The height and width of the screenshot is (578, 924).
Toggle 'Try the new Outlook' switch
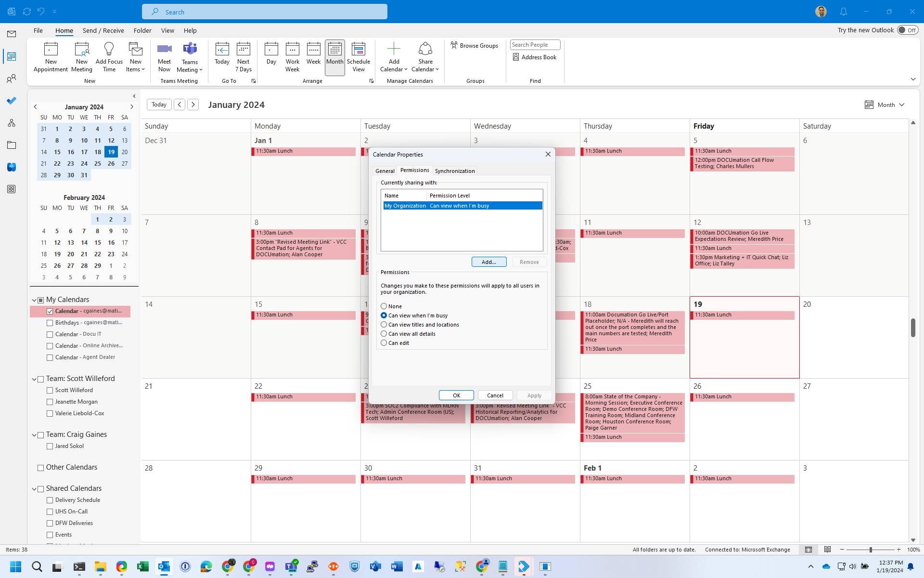(x=908, y=30)
